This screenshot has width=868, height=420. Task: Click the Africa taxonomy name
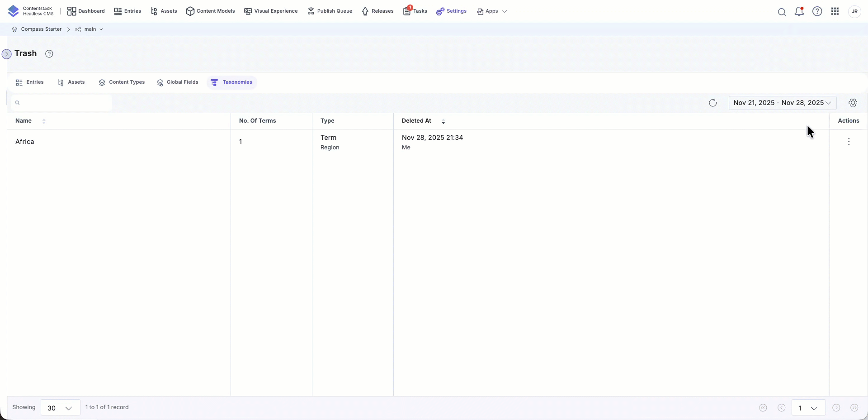(x=25, y=142)
